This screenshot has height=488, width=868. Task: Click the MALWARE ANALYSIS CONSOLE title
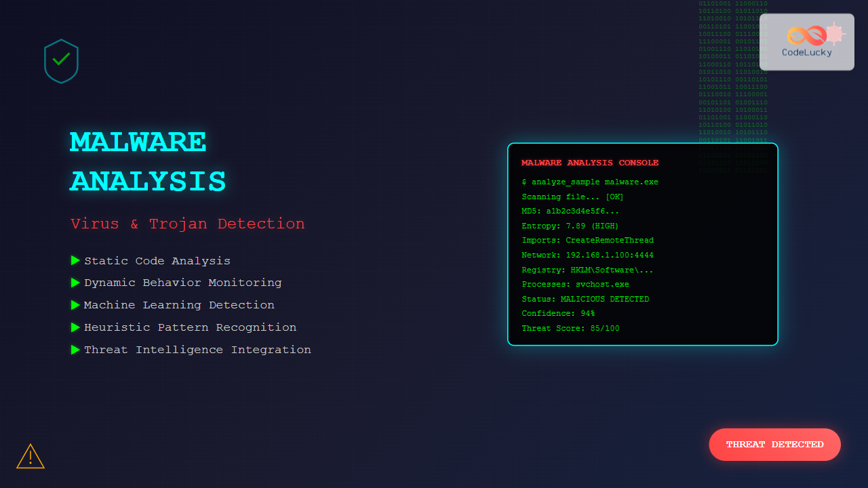pos(590,163)
